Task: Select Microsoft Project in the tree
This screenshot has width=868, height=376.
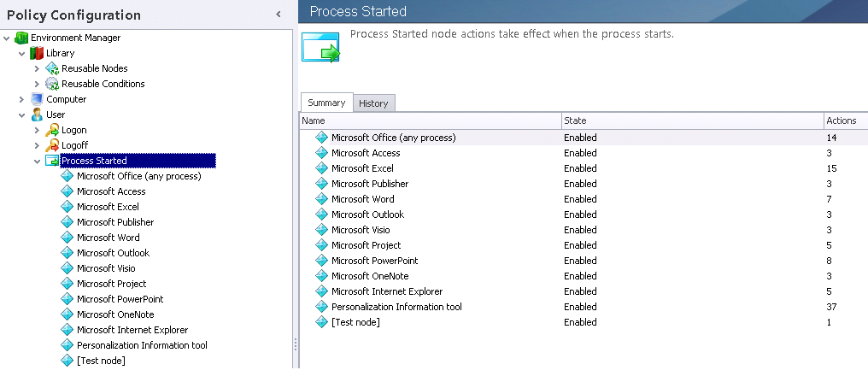Action: coord(111,284)
